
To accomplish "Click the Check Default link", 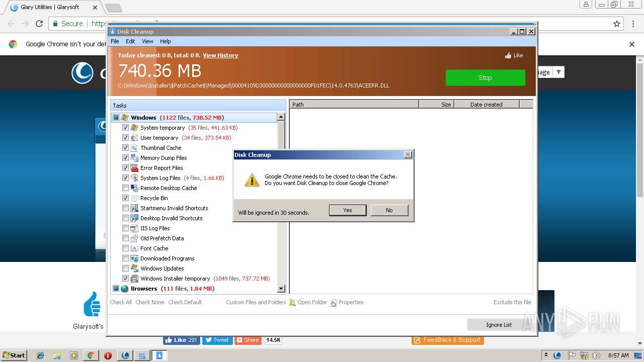I will (x=185, y=302).
